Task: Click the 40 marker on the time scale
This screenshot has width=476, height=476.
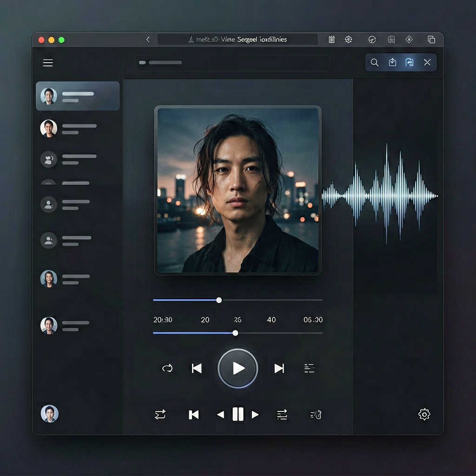Action: 271,320
